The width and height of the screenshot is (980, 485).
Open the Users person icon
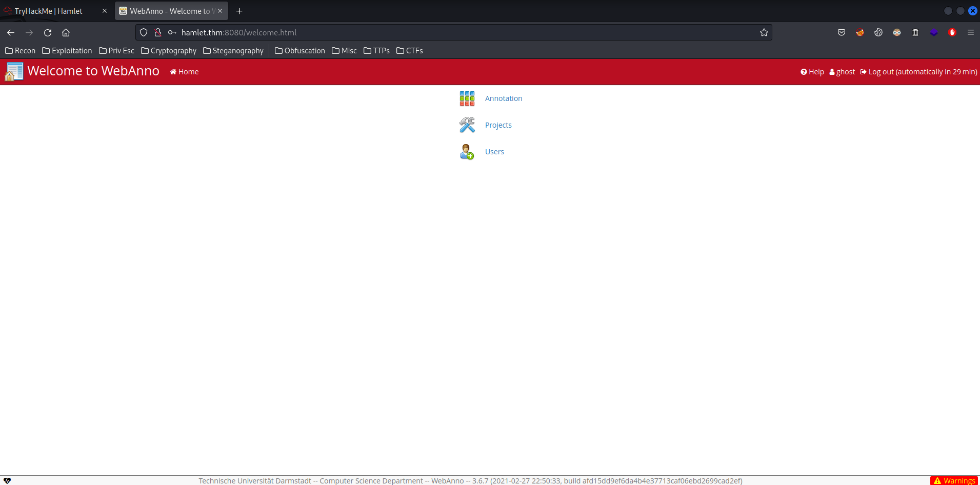coord(467,152)
